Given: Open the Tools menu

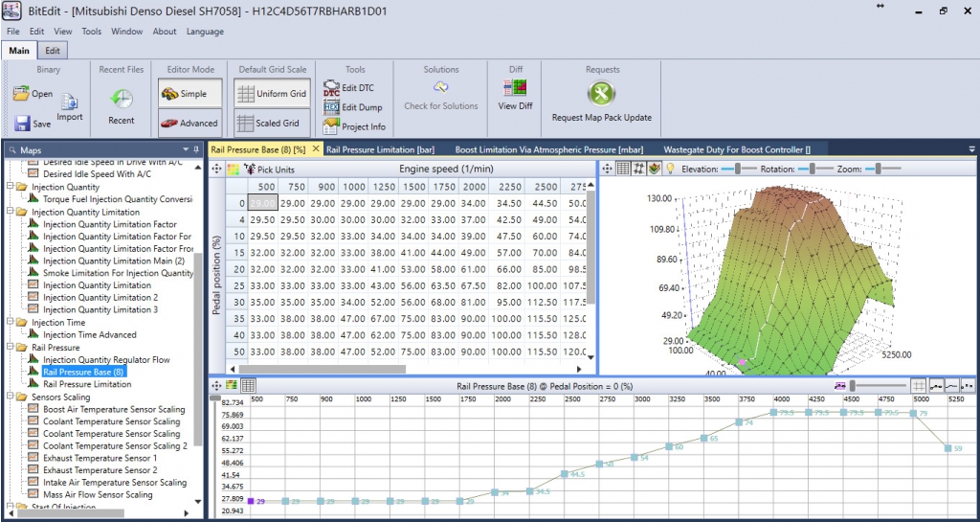Looking at the screenshot, I should (x=91, y=32).
